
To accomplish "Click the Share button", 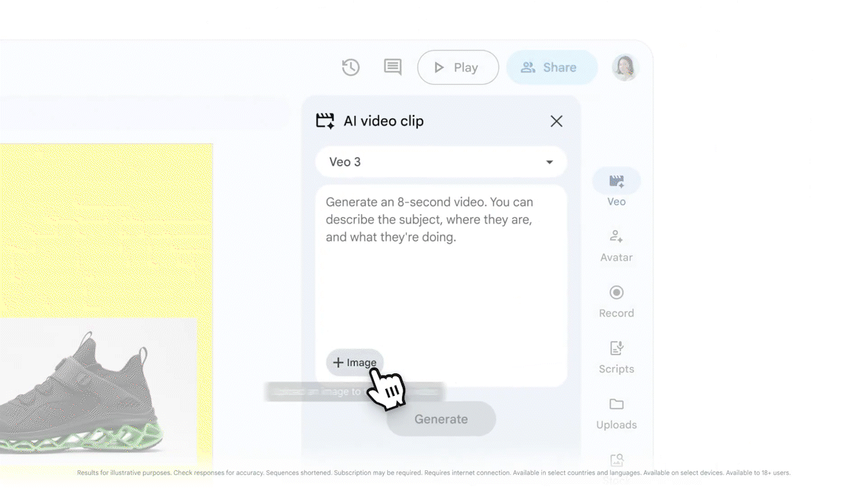I will pyautogui.click(x=552, y=67).
